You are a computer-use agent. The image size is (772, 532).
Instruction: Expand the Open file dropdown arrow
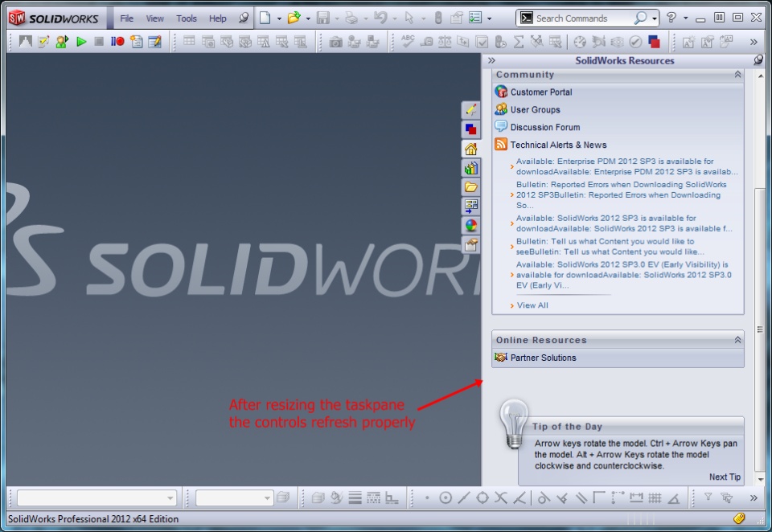tap(308, 18)
